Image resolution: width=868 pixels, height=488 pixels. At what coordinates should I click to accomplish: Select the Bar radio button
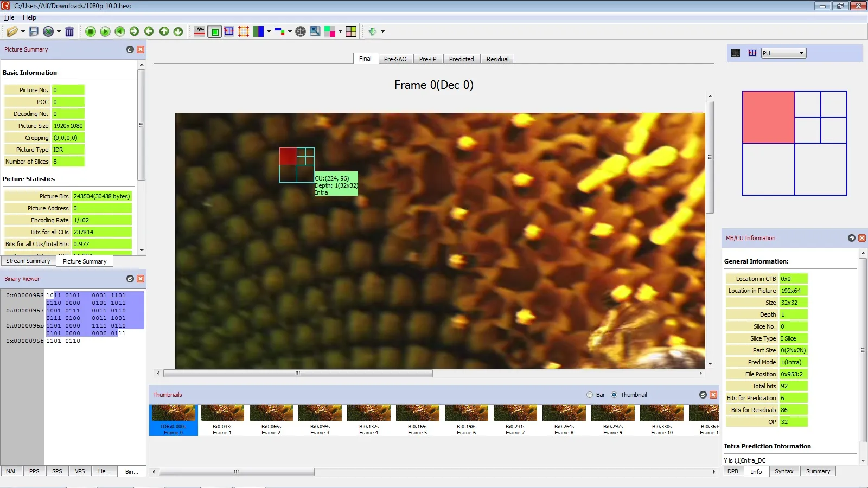(590, 395)
